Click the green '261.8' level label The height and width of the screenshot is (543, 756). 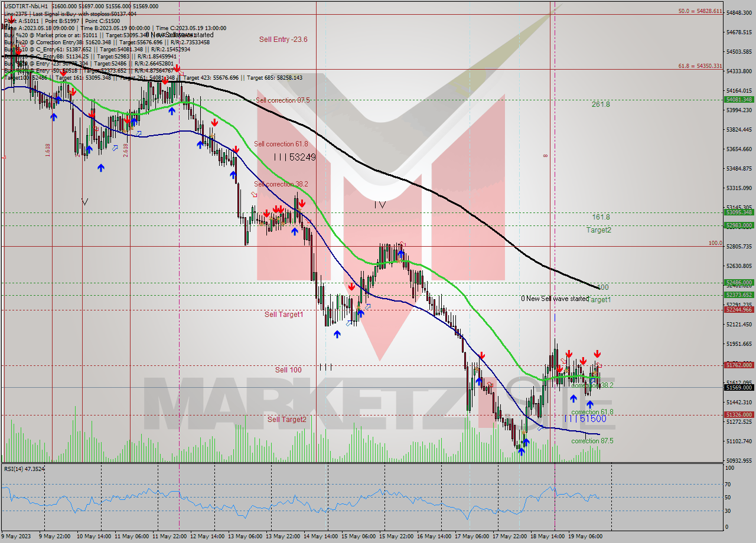(601, 104)
